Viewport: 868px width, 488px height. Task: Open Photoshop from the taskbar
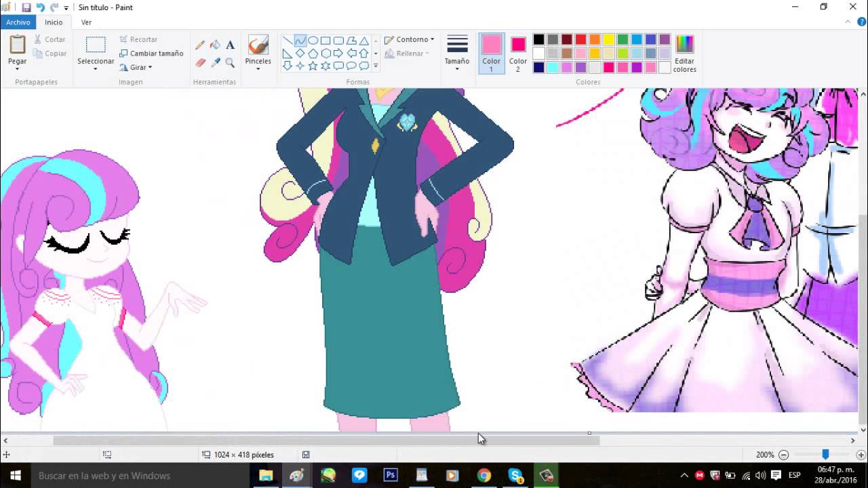[391, 475]
